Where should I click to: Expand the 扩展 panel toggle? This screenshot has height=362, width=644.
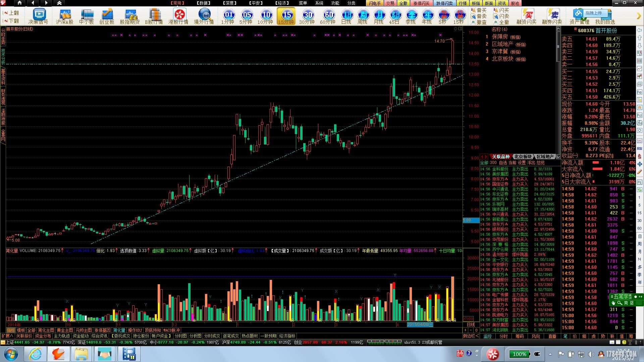click(x=7, y=336)
